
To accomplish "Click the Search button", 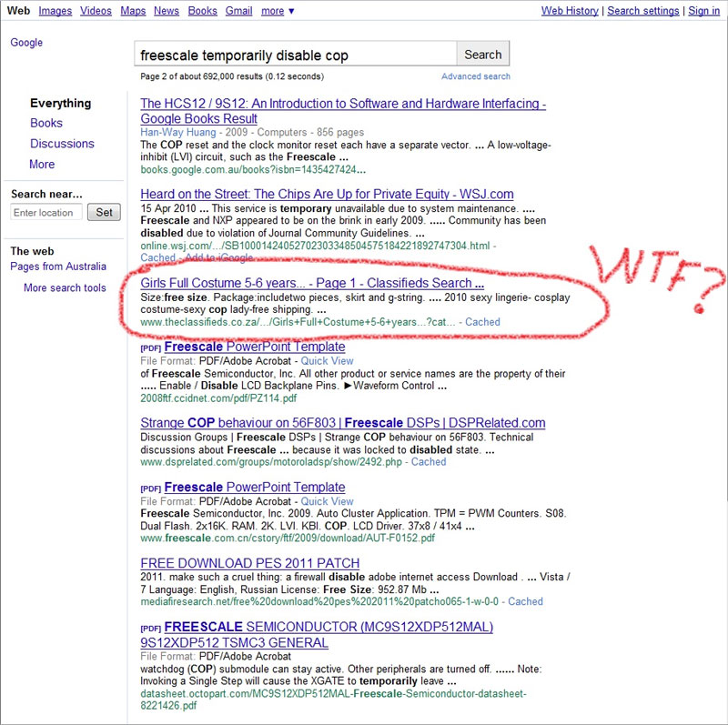I will (x=483, y=55).
